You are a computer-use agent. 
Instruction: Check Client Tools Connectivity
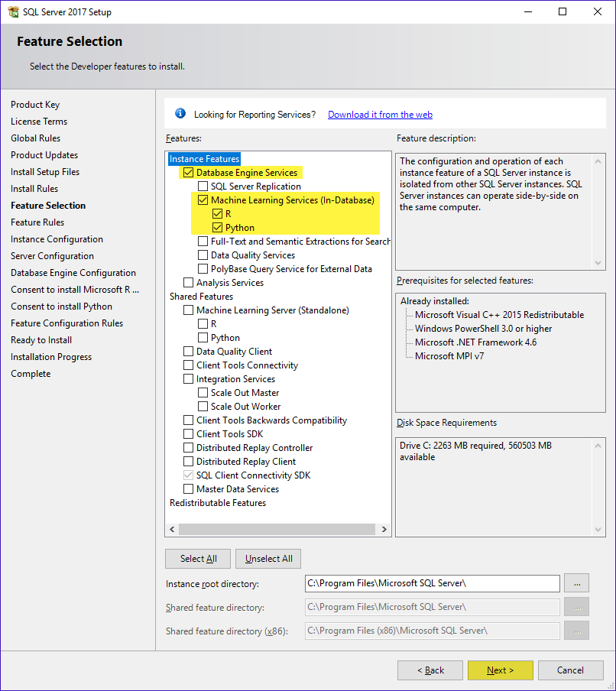(188, 365)
